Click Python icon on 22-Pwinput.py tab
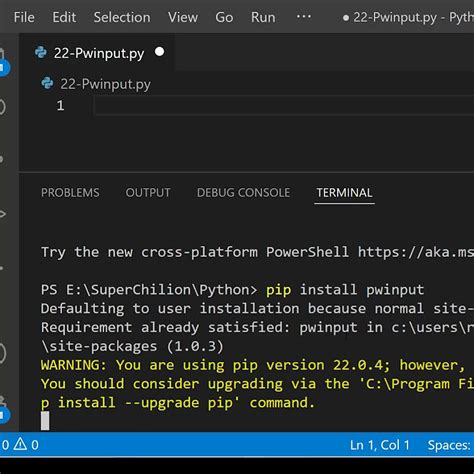 (x=41, y=53)
